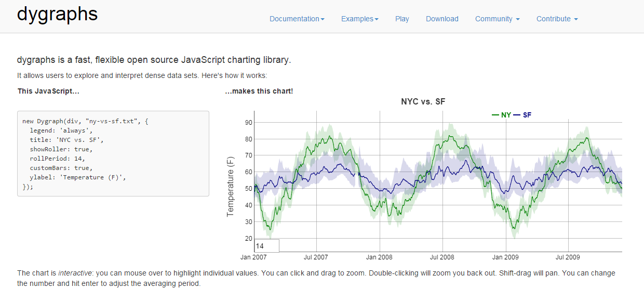
Task: Click the roll period input box showing 14
Action: 267,246
